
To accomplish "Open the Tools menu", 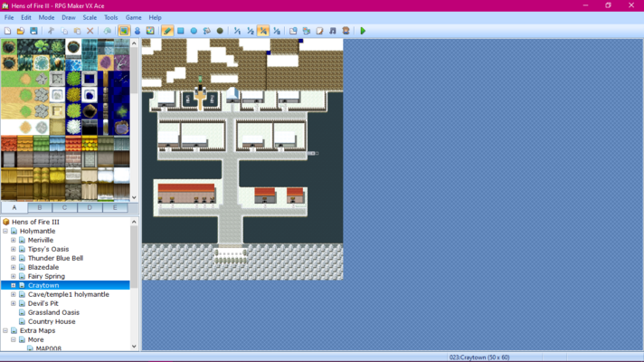I will pyautogui.click(x=111, y=17).
